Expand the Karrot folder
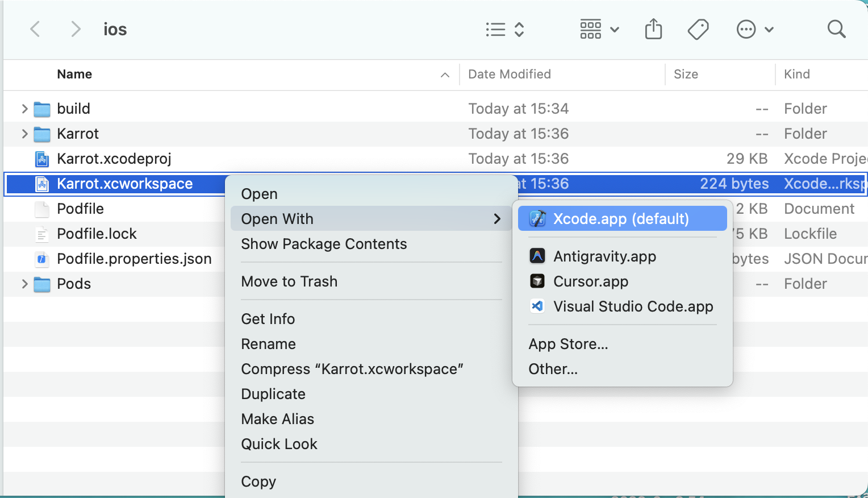The height and width of the screenshot is (498, 868). 24,134
